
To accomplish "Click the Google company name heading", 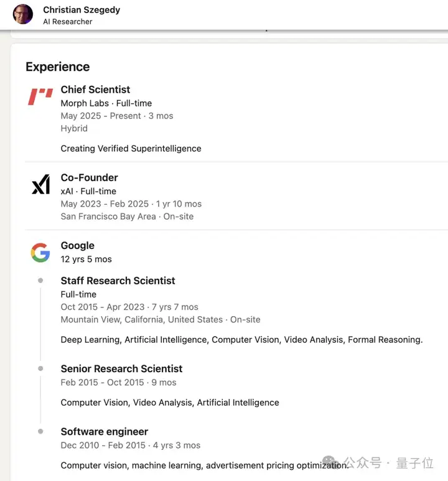I will (78, 245).
